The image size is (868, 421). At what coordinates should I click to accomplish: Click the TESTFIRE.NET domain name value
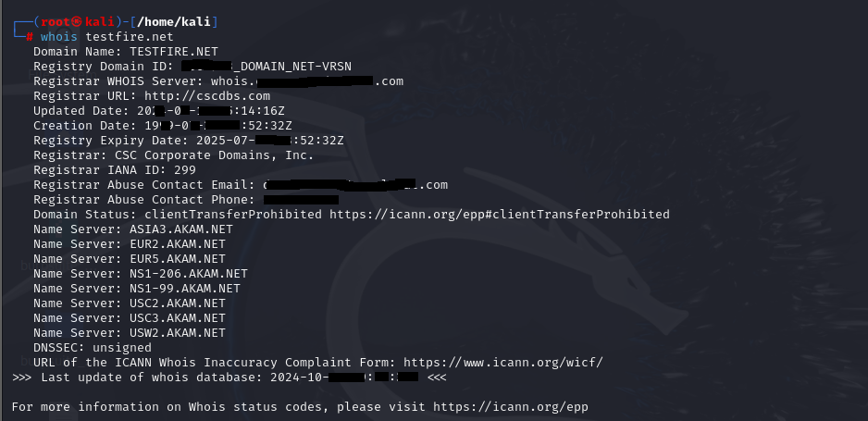click(x=174, y=52)
